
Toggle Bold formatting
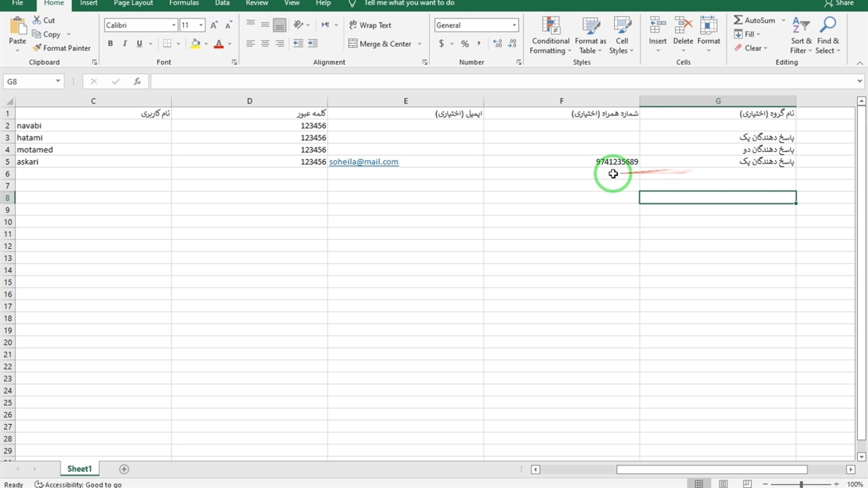111,43
